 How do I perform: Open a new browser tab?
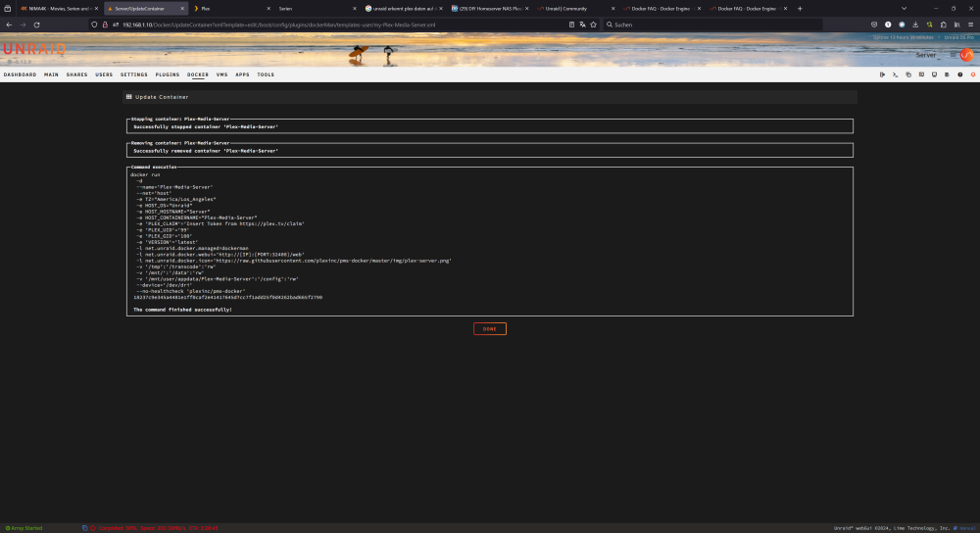(x=800, y=9)
